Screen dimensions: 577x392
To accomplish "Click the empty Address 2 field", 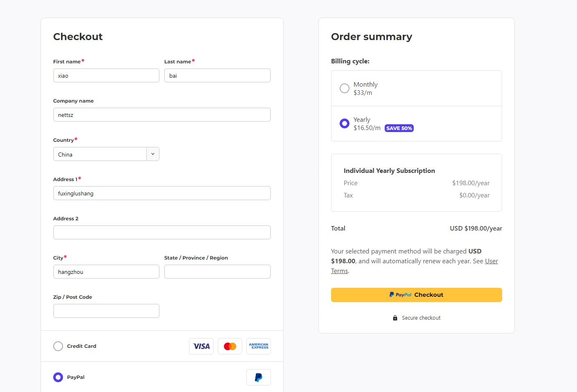I will (x=162, y=233).
